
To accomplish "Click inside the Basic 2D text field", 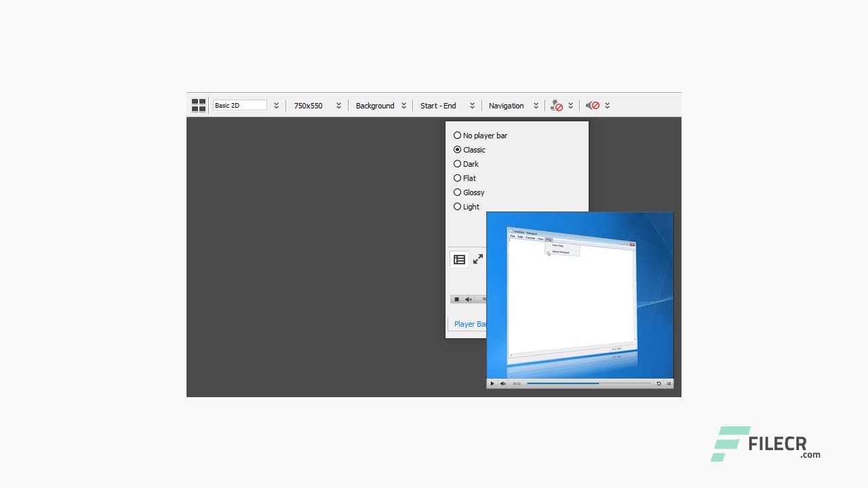I will tap(239, 105).
